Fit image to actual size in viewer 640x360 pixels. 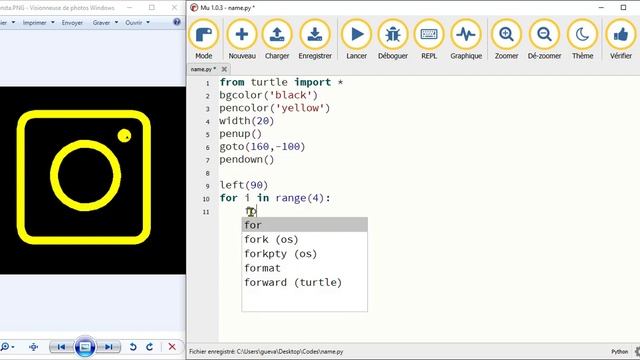(x=33, y=347)
